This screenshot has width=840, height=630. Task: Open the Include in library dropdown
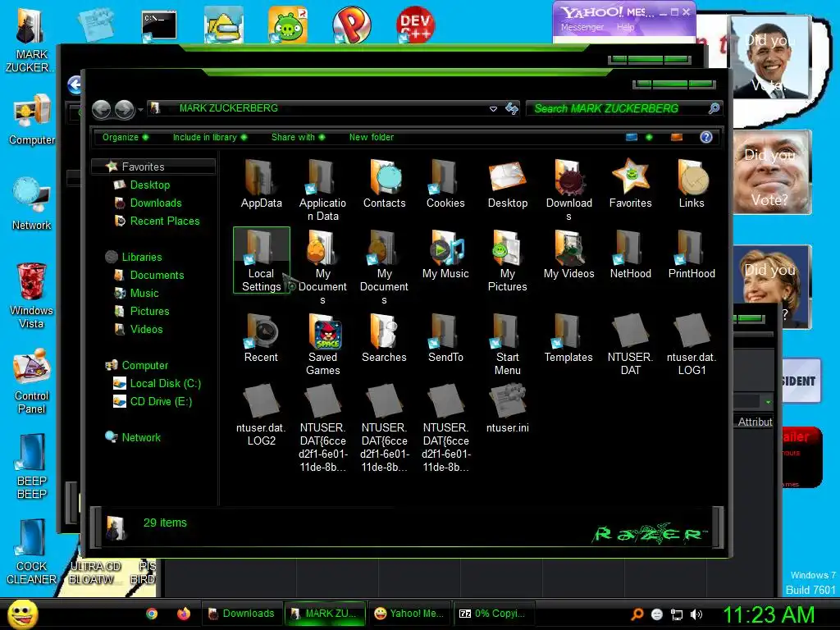[x=209, y=137]
